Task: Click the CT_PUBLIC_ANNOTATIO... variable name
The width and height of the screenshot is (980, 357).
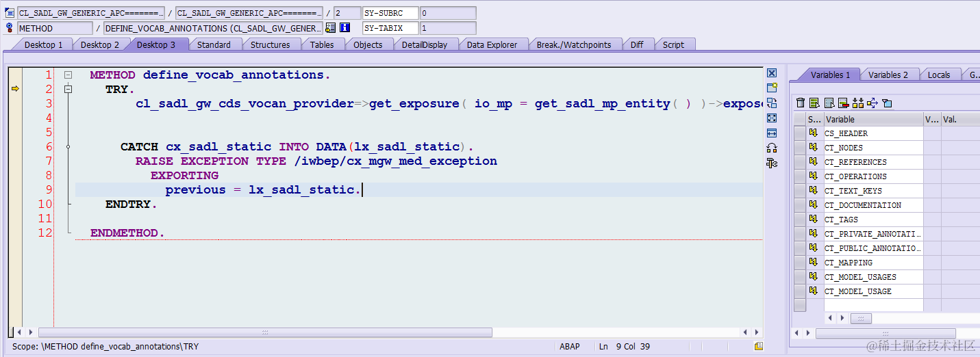Action: tap(872, 248)
